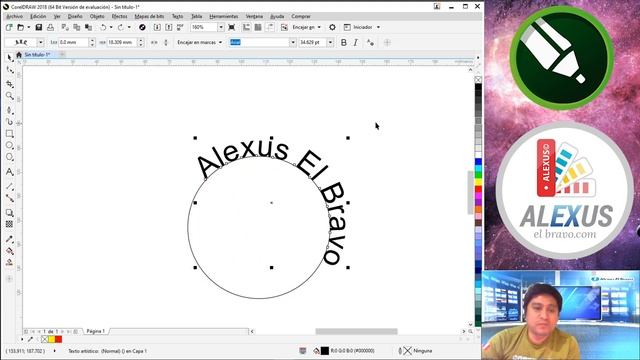Open the Encajar en marcas dropdown

tap(200, 42)
